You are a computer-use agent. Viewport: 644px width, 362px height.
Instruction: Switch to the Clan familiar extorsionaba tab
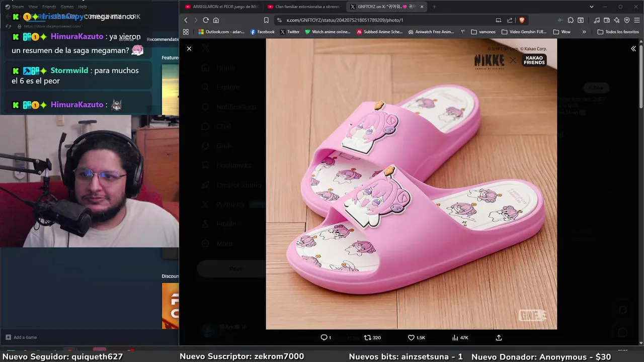304,7
